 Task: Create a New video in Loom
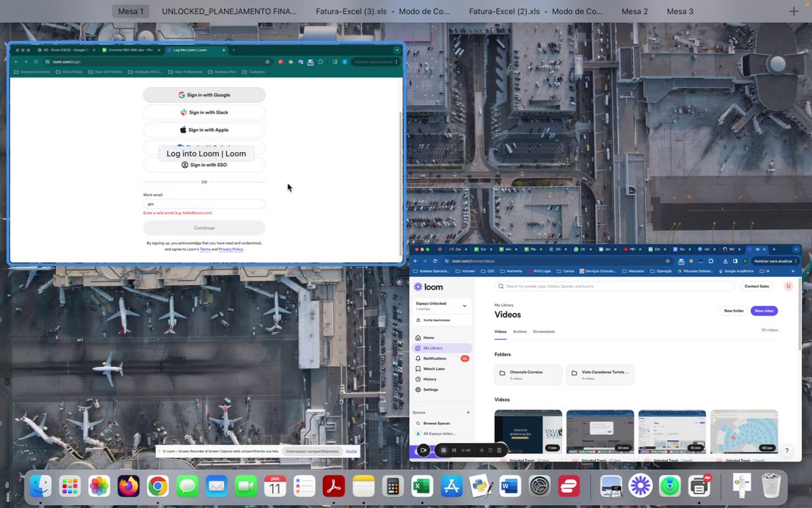click(x=764, y=311)
